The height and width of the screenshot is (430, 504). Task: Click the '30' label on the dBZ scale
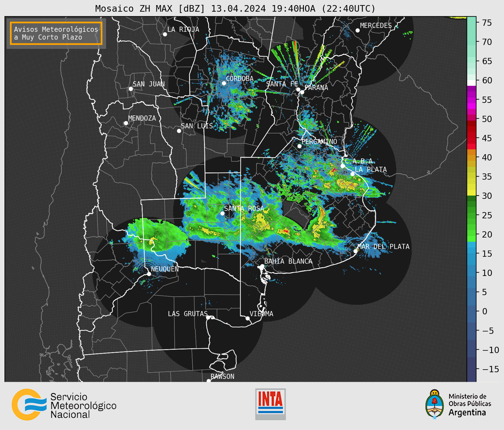click(x=487, y=196)
